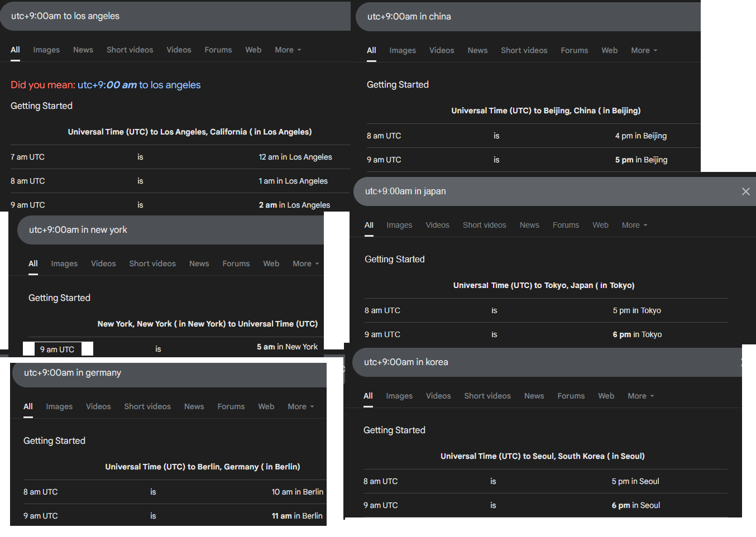756x537 pixels.
Task: Select Web tab in Japan search
Action: coord(601,225)
